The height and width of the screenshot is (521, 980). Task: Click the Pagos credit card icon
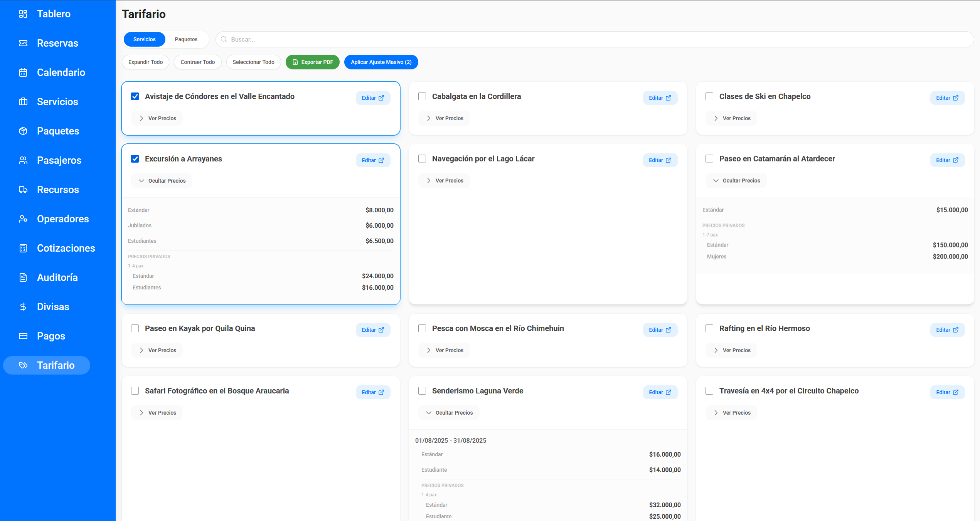[23, 336]
